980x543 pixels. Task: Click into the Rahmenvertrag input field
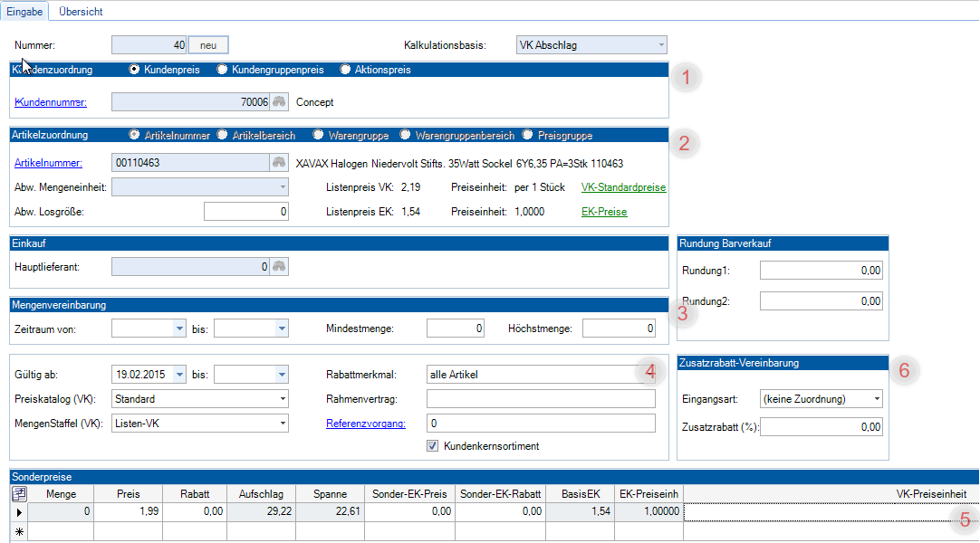tap(540, 399)
